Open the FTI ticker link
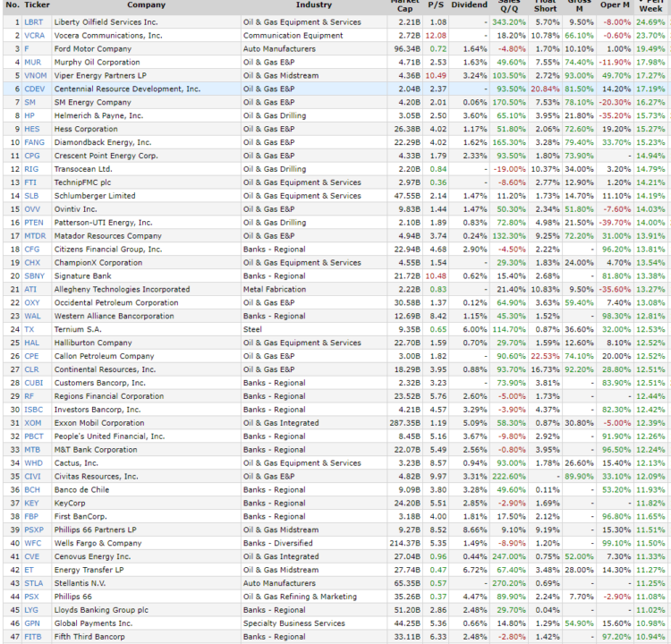 coord(30,182)
